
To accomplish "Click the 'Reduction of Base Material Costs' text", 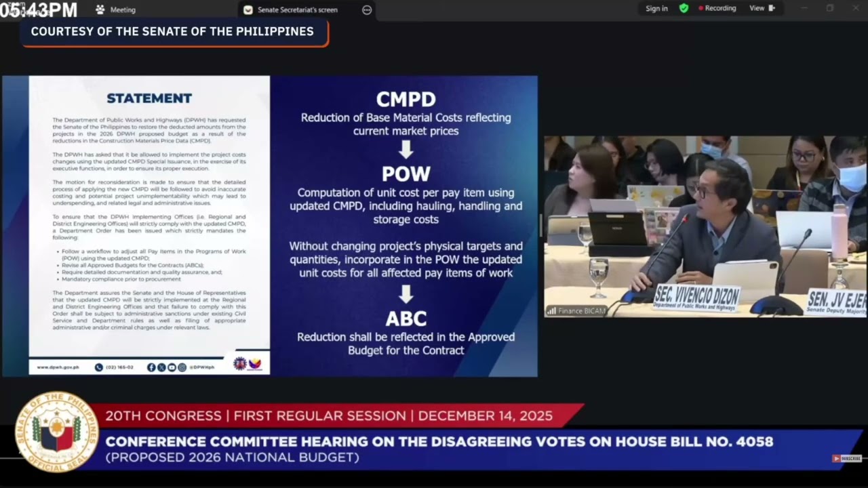I will tap(406, 124).
